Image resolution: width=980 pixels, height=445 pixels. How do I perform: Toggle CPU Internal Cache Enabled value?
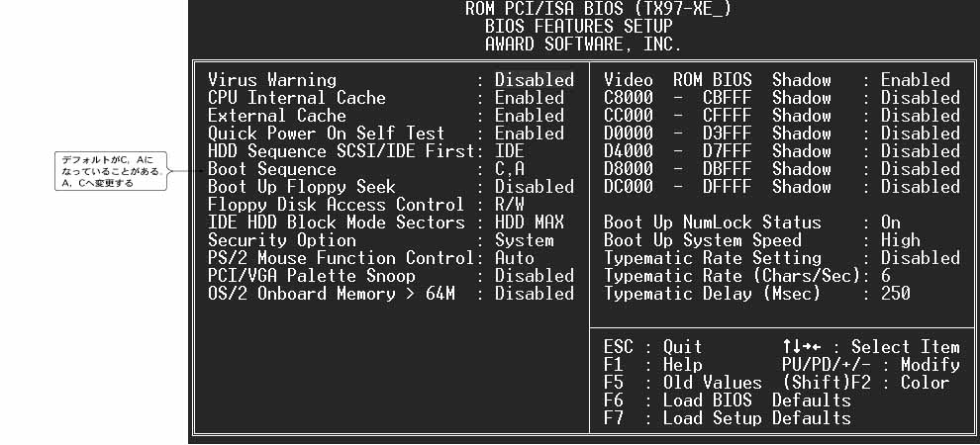click(x=529, y=98)
